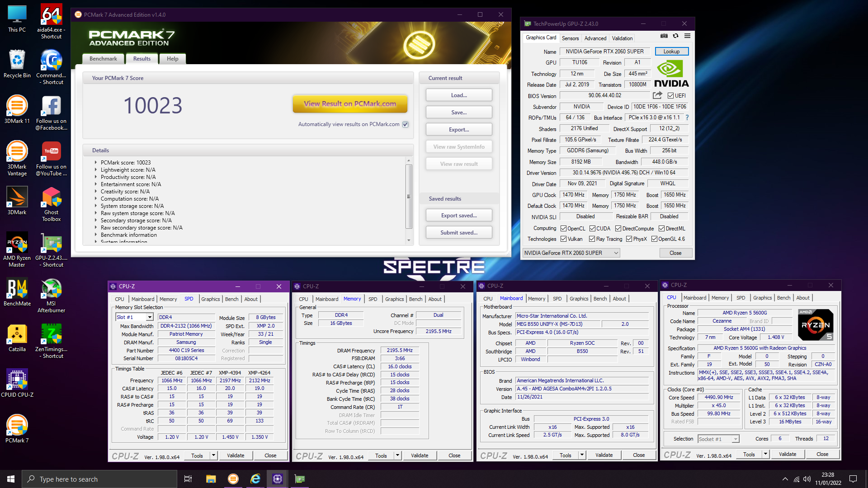Screen dimensions: 868x488
Task: Click the Load... button in PCMark 7
Action: pyautogui.click(x=459, y=95)
